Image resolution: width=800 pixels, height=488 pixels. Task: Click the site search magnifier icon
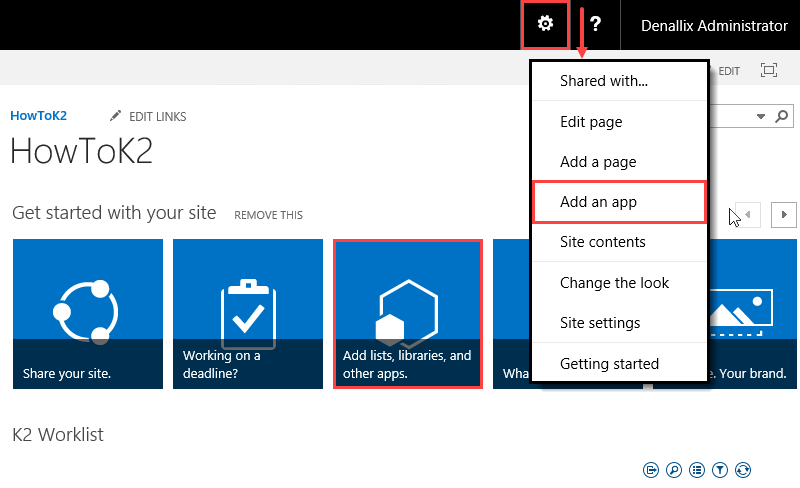782,116
